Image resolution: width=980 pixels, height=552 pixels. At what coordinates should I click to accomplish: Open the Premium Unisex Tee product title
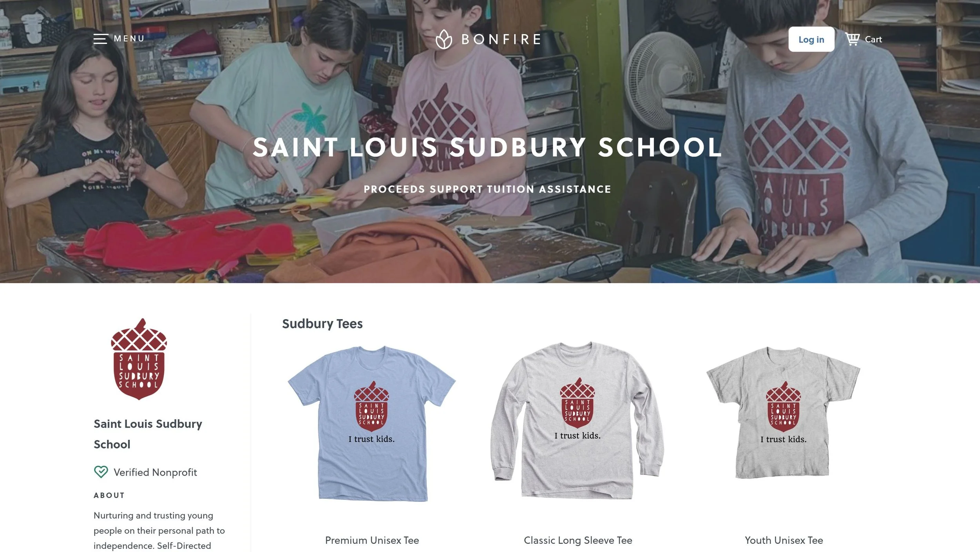click(372, 540)
